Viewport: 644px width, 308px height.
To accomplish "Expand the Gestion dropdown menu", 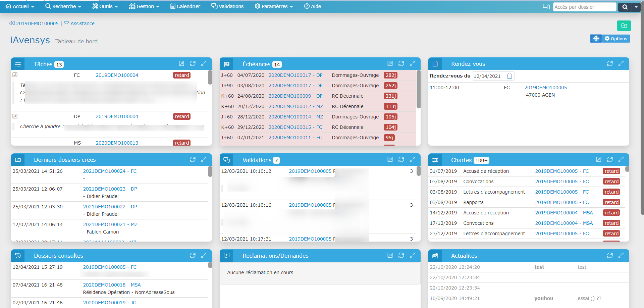I will (x=144, y=6).
